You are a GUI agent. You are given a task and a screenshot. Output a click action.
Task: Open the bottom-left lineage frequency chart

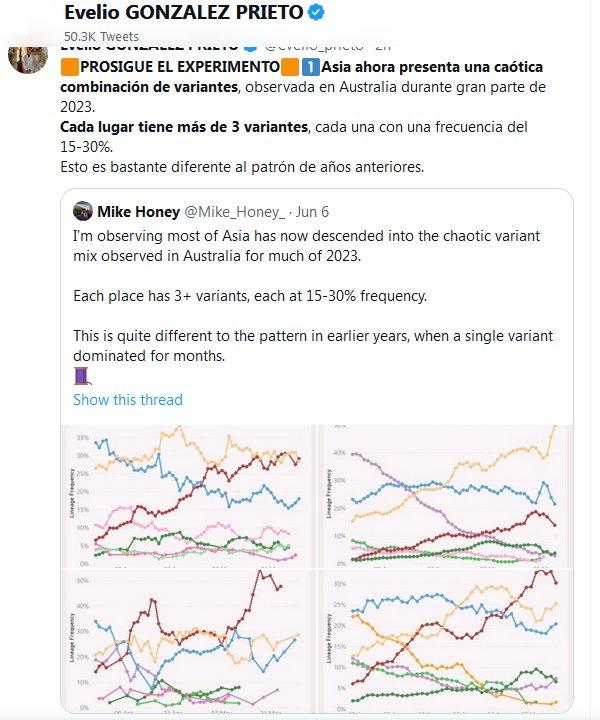(187, 639)
